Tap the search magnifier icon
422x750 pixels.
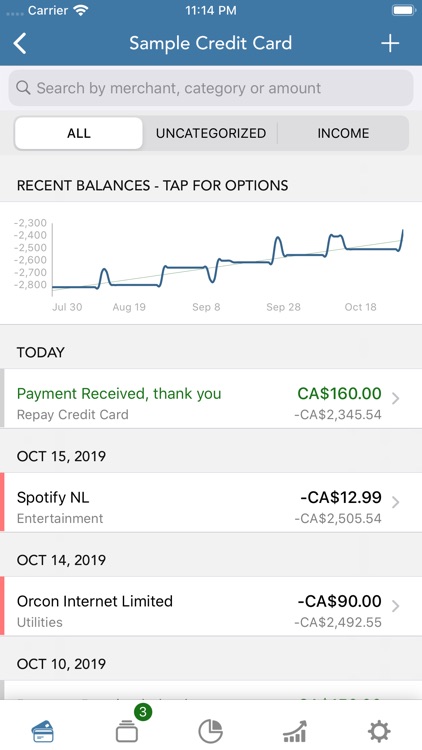pos(23,88)
